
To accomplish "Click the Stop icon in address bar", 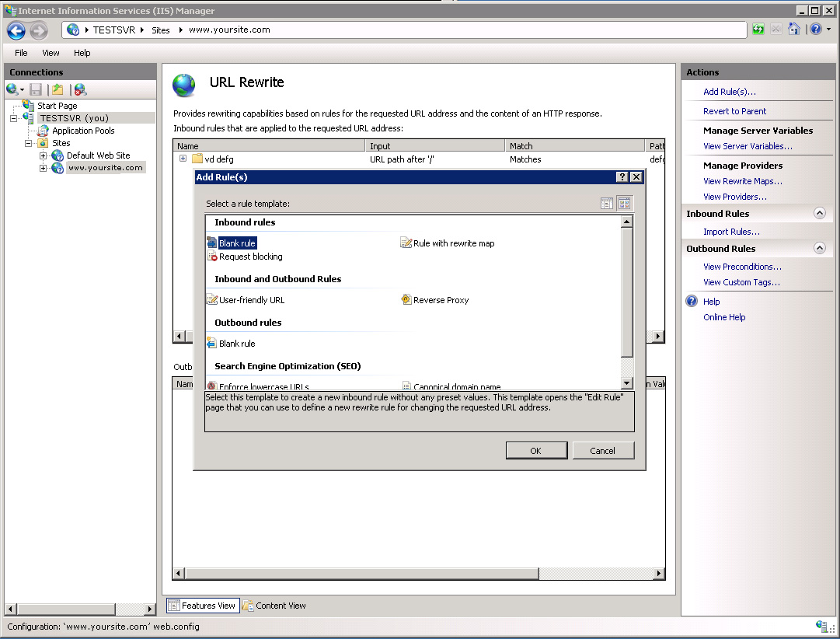I will (x=776, y=30).
